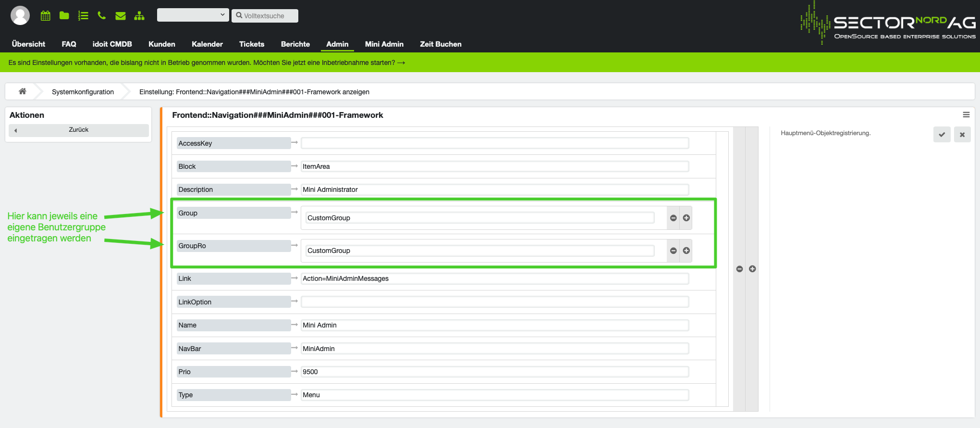Add another GroupRo entry
Viewport: 980px width, 428px height.
pos(686,251)
